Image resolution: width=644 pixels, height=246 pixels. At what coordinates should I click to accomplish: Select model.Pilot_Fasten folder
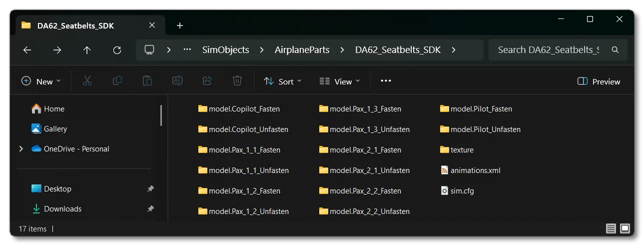pos(476,109)
